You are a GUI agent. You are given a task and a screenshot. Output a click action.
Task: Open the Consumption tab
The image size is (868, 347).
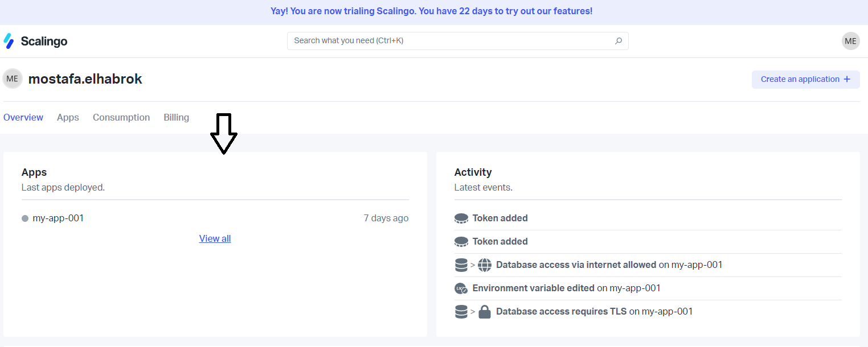point(121,117)
